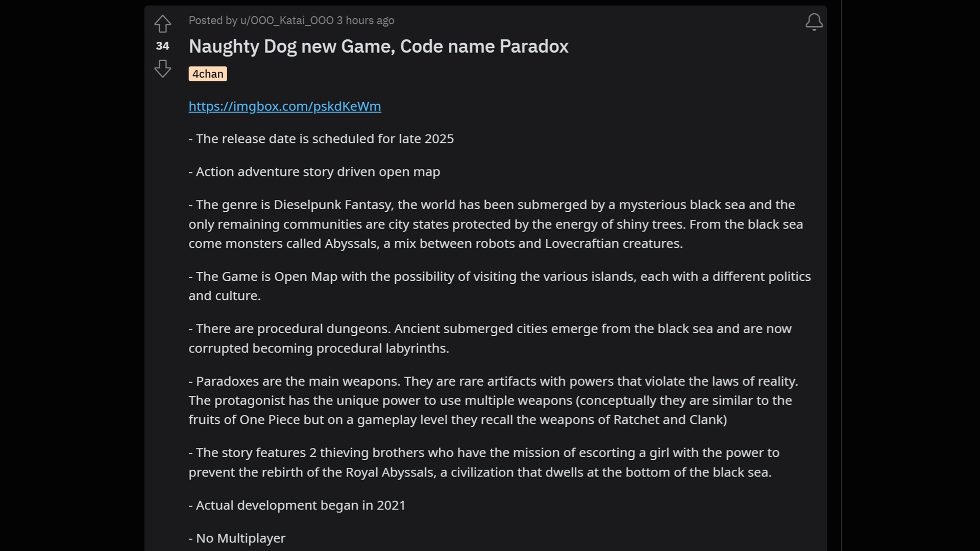Toggle the upvote arrow off
980x551 pixels.
162,23
